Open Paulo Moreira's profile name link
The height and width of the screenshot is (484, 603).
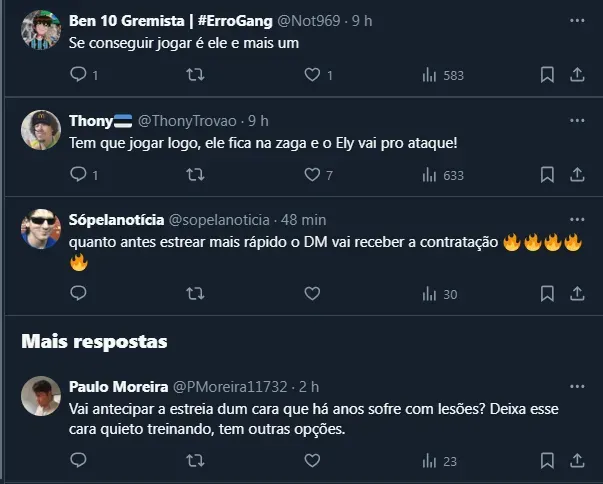[x=119, y=386]
